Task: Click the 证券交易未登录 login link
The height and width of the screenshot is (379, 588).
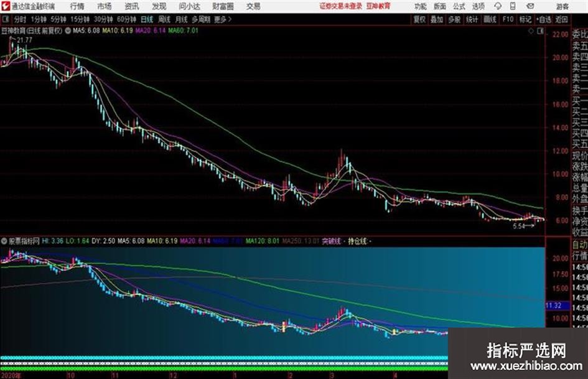Action: click(x=341, y=6)
